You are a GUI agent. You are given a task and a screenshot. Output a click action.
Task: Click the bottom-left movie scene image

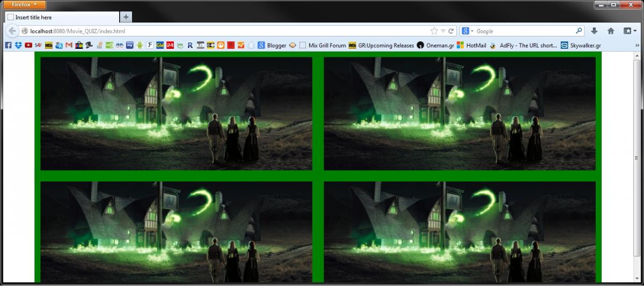tap(177, 232)
